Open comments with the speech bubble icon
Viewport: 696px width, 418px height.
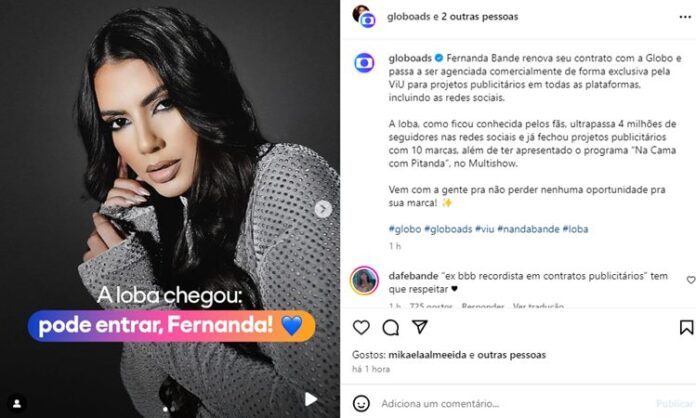tap(391, 327)
